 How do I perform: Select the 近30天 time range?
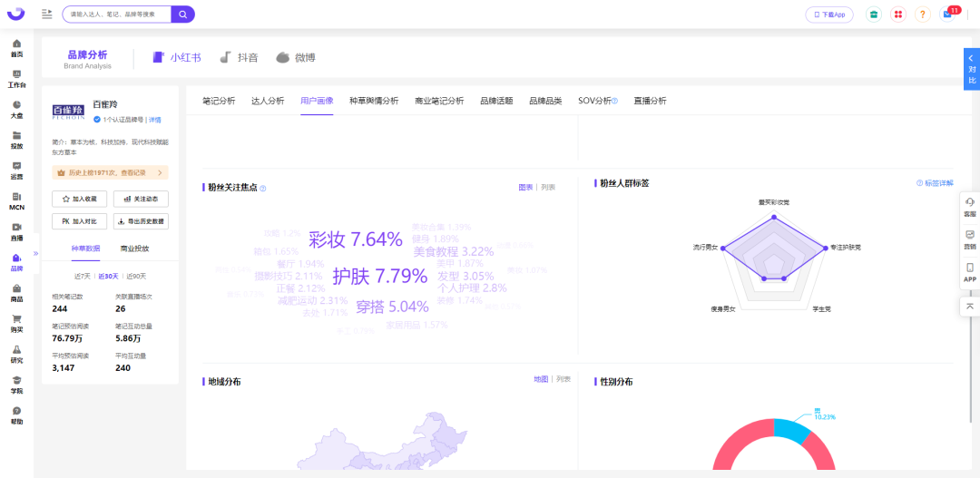coord(109,276)
